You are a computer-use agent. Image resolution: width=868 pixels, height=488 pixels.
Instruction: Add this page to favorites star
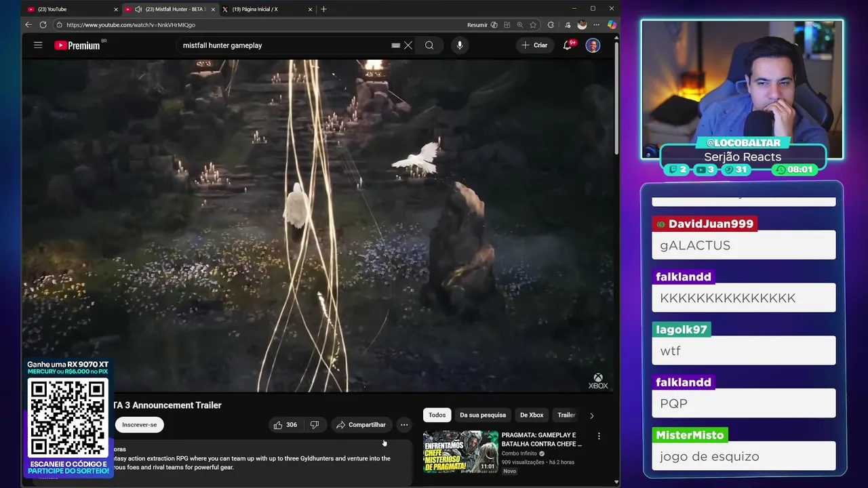[533, 24]
